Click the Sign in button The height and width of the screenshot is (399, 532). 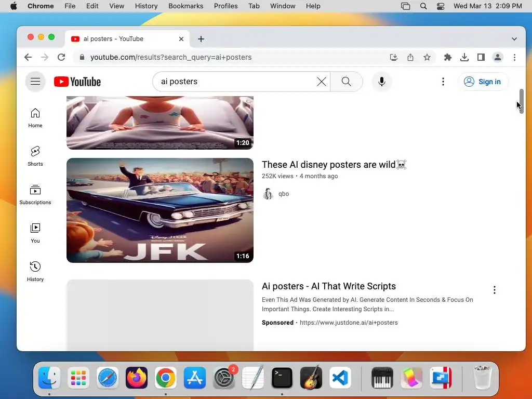pyautogui.click(x=483, y=82)
